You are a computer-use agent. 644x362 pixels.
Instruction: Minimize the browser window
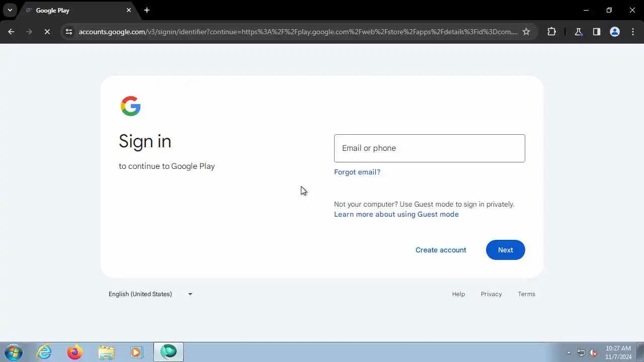pos(586,10)
